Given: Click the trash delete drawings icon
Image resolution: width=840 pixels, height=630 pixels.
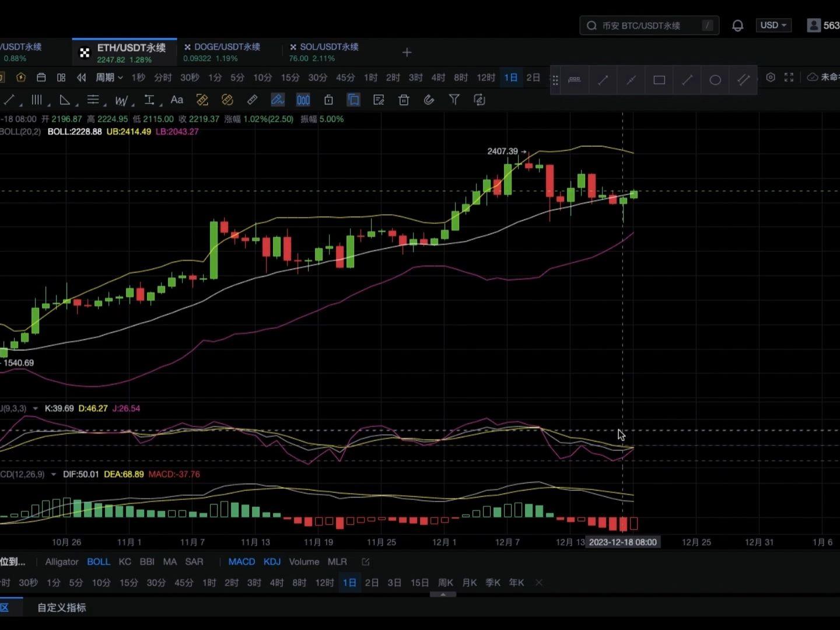Looking at the screenshot, I should 404,100.
